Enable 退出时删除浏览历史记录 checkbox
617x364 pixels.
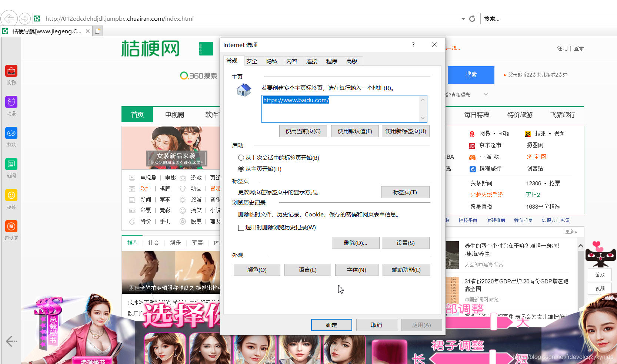click(x=241, y=227)
